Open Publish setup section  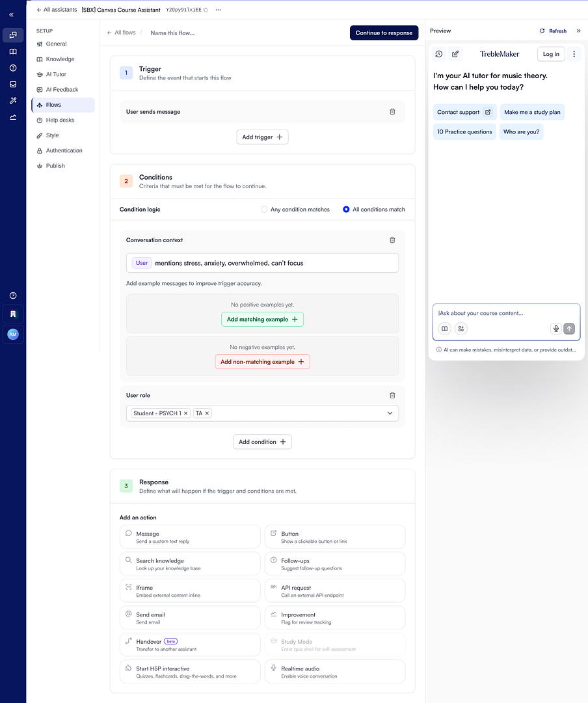click(x=62, y=166)
